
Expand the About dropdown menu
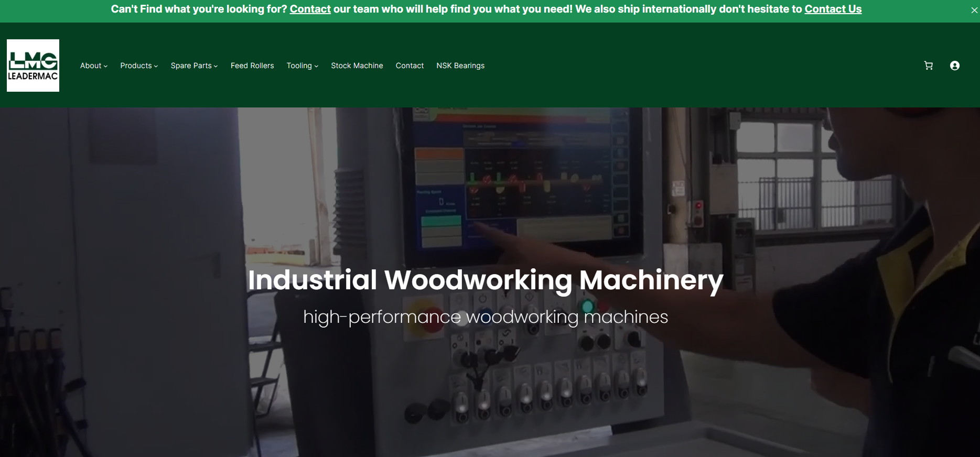pyautogui.click(x=93, y=66)
